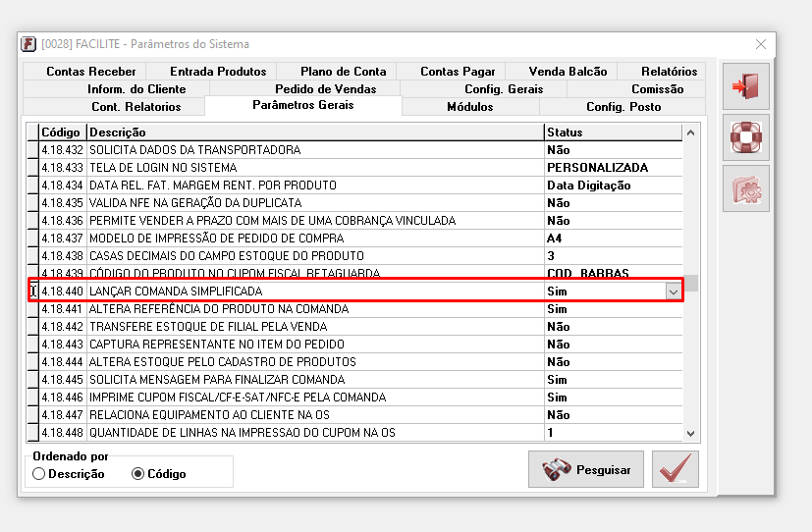The height and width of the screenshot is (532, 812).
Task: Select row SOLICITA DADOS DA TRANSPORTADORA
Action: (354, 150)
